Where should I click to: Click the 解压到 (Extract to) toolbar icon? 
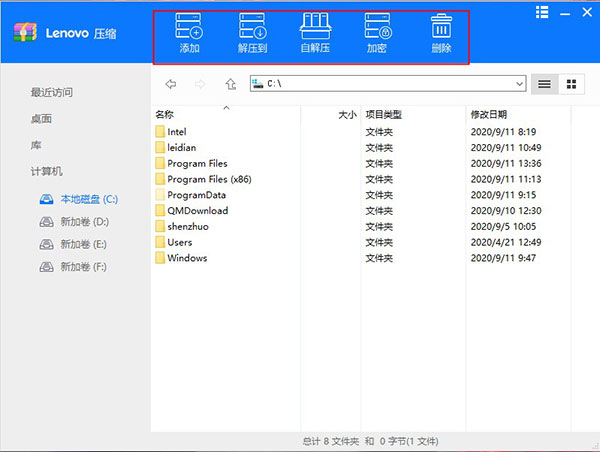[253, 33]
